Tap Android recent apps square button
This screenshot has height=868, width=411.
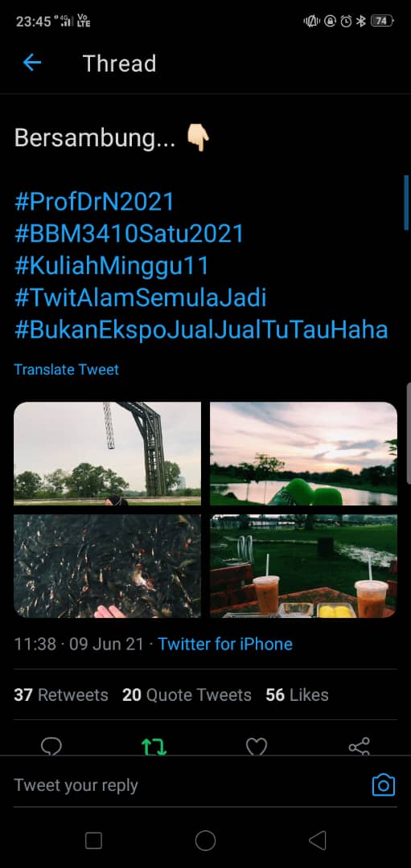point(93,841)
